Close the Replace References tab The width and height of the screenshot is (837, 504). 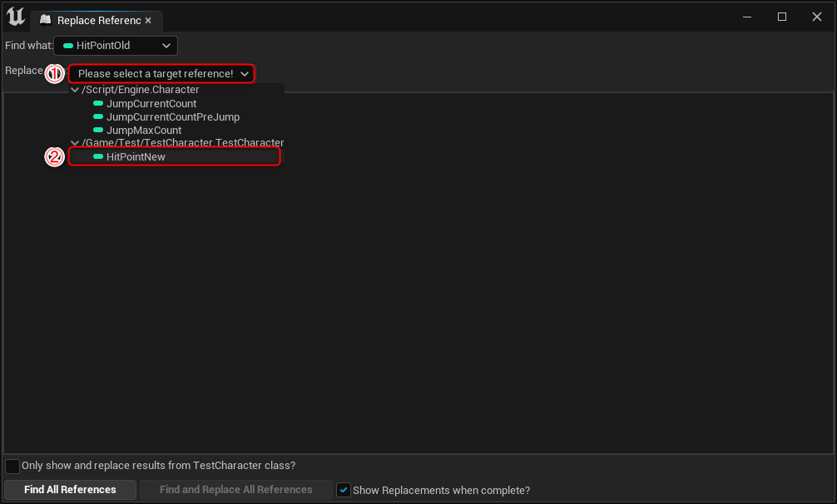(148, 20)
